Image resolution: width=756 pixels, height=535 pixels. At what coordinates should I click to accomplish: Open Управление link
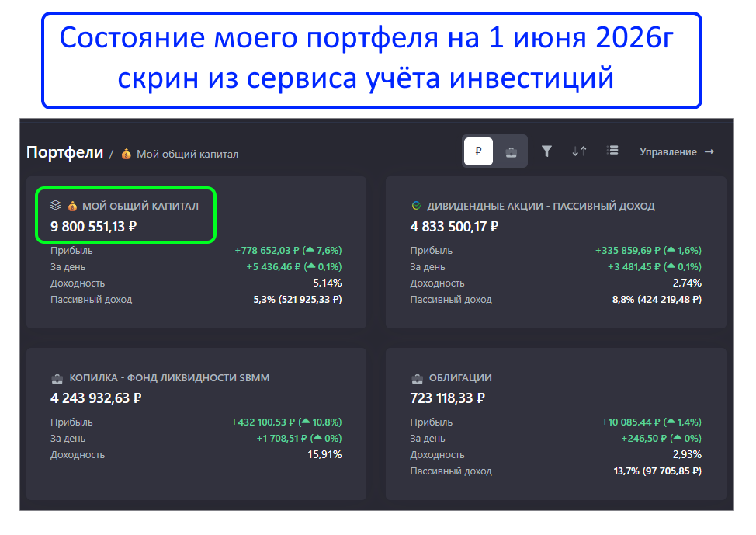668,152
